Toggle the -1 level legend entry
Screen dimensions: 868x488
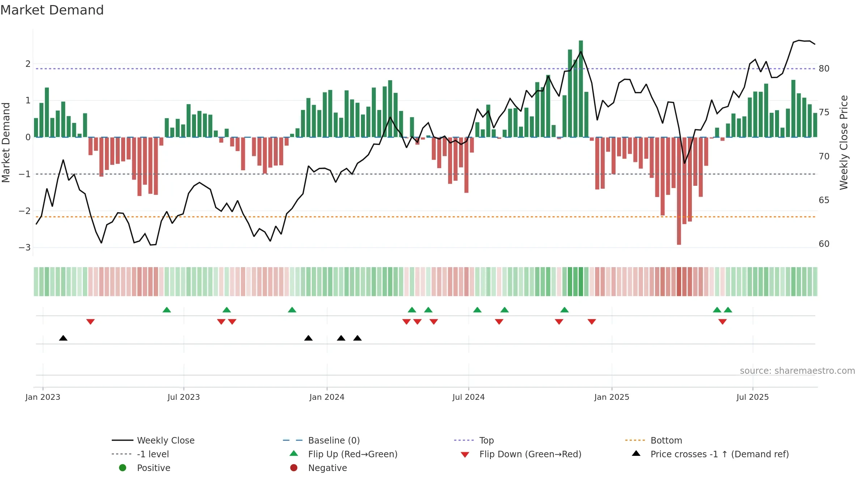[x=140, y=454]
